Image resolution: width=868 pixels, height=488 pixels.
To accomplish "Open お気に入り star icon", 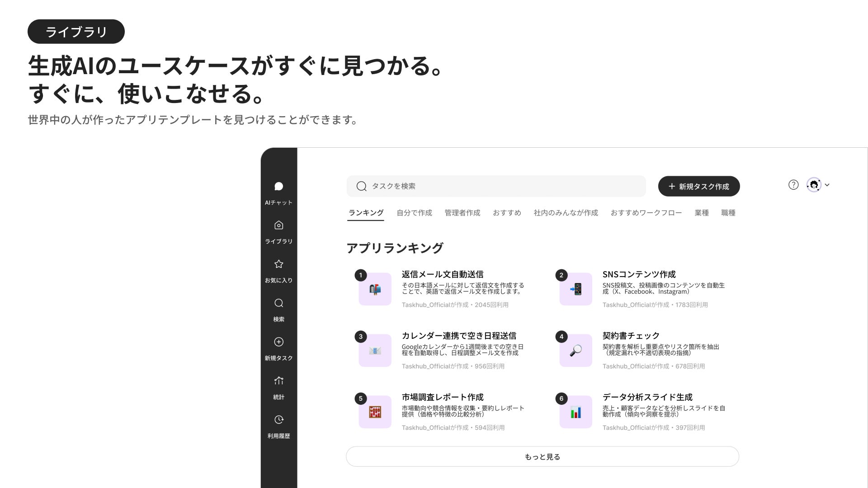I will click(278, 264).
